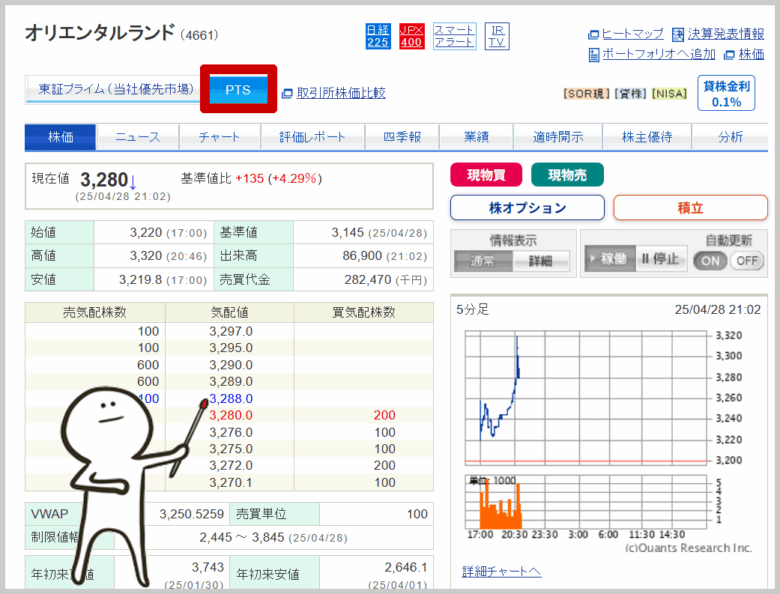
Task: Click the 停止 pause control
Action: click(x=661, y=259)
